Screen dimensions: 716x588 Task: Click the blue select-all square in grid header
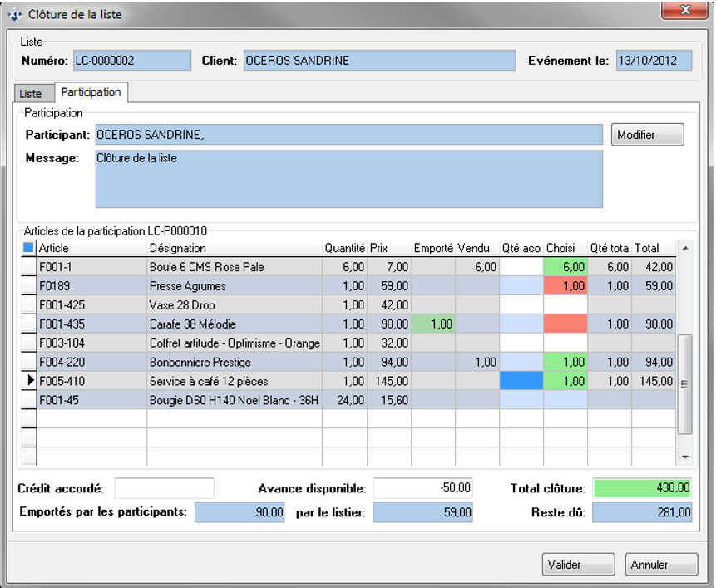point(28,248)
